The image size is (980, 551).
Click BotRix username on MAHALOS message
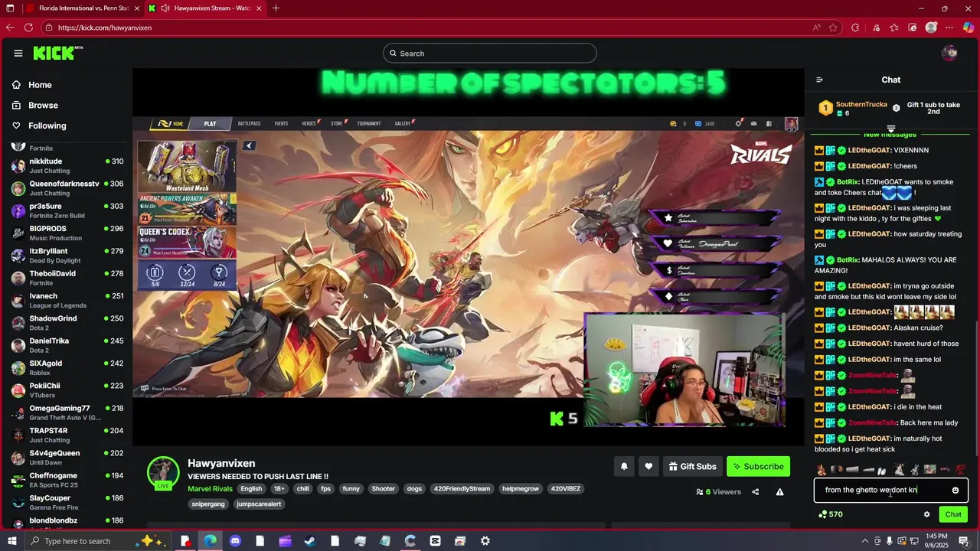click(x=848, y=260)
